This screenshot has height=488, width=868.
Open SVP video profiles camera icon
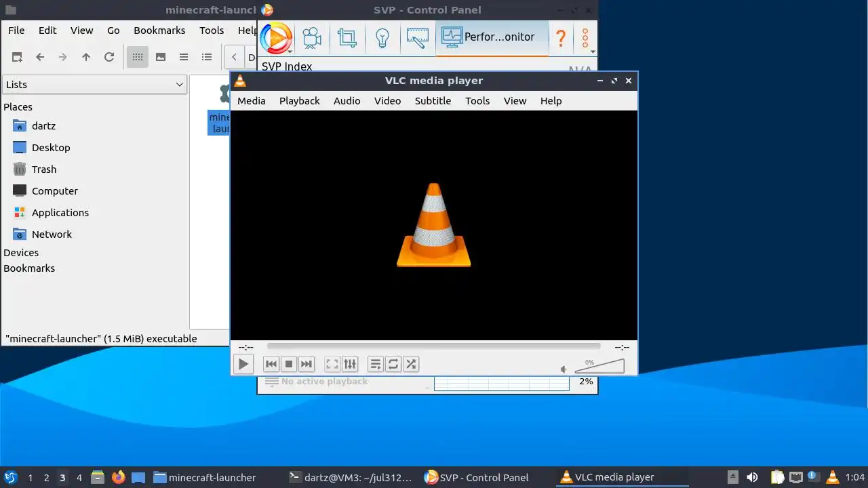coord(312,37)
